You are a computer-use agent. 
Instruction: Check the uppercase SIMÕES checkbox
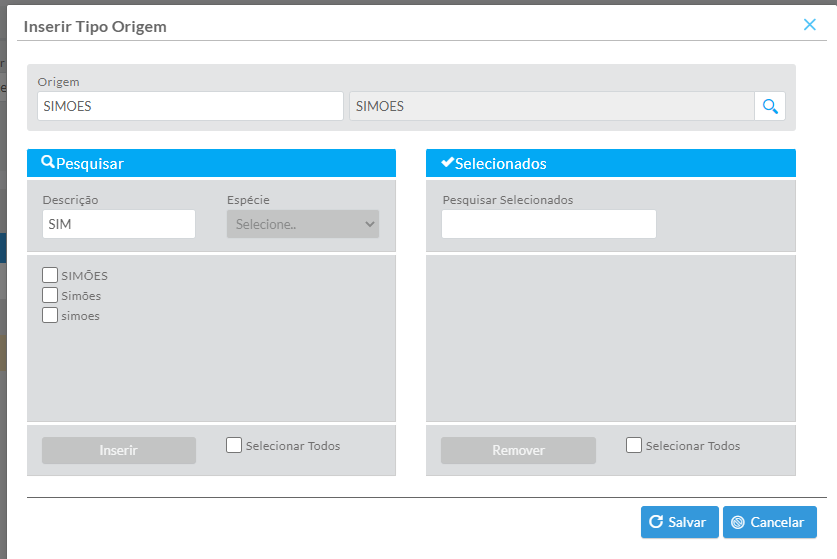(x=50, y=275)
